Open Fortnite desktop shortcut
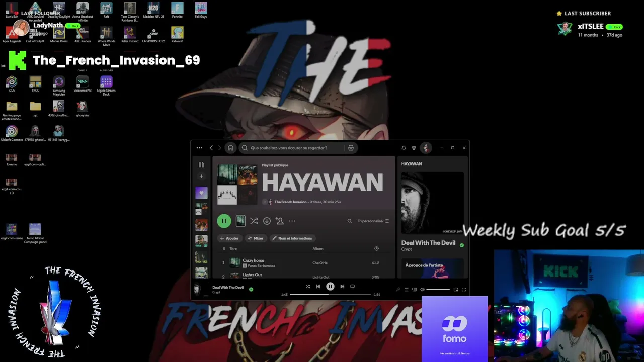Screen dimensions: 644x362 pyautogui.click(x=177, y=10)
